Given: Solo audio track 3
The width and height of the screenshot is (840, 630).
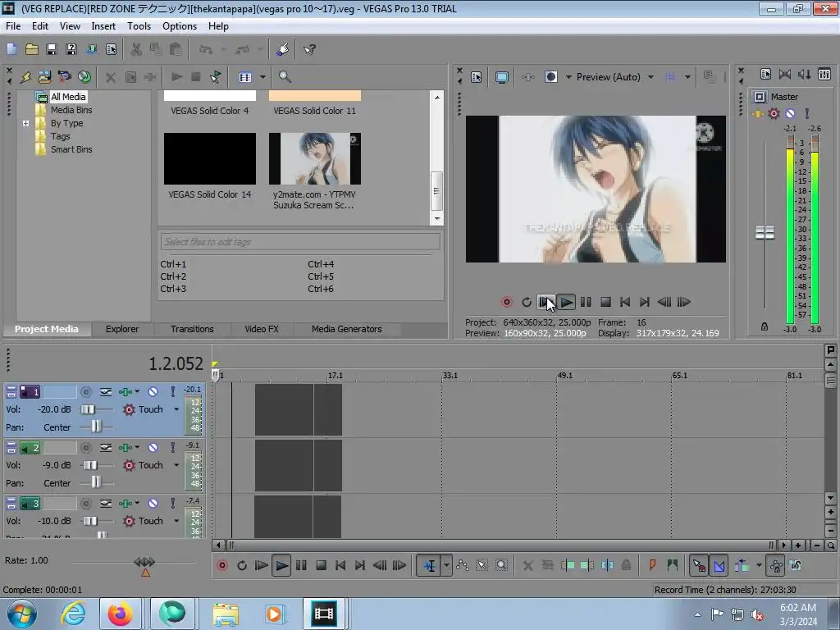Looking at the screenshot, I should click(x=172, y=504).
